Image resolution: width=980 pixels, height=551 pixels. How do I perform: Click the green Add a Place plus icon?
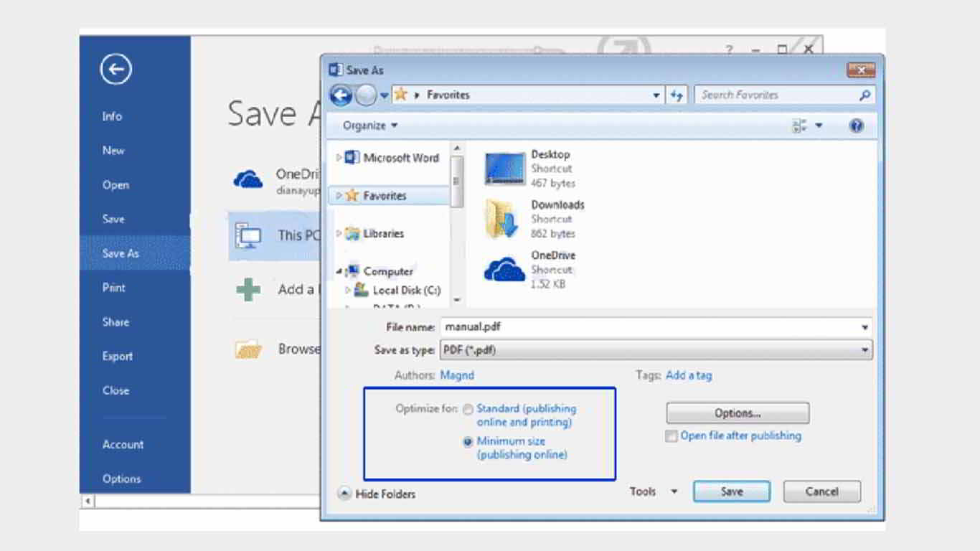[248, 290]
